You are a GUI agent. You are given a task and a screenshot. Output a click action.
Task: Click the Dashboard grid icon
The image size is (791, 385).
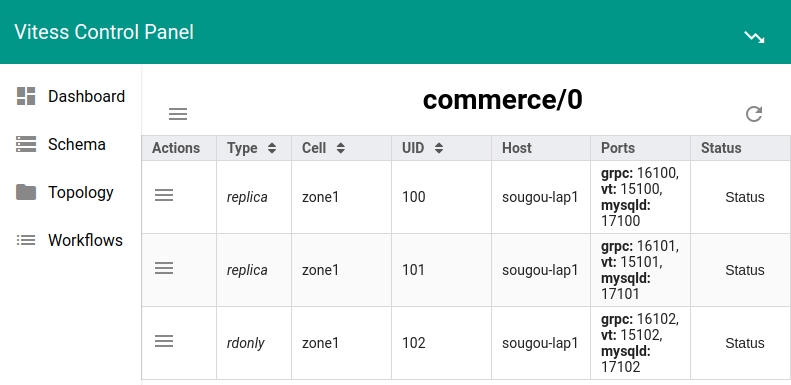26,96
